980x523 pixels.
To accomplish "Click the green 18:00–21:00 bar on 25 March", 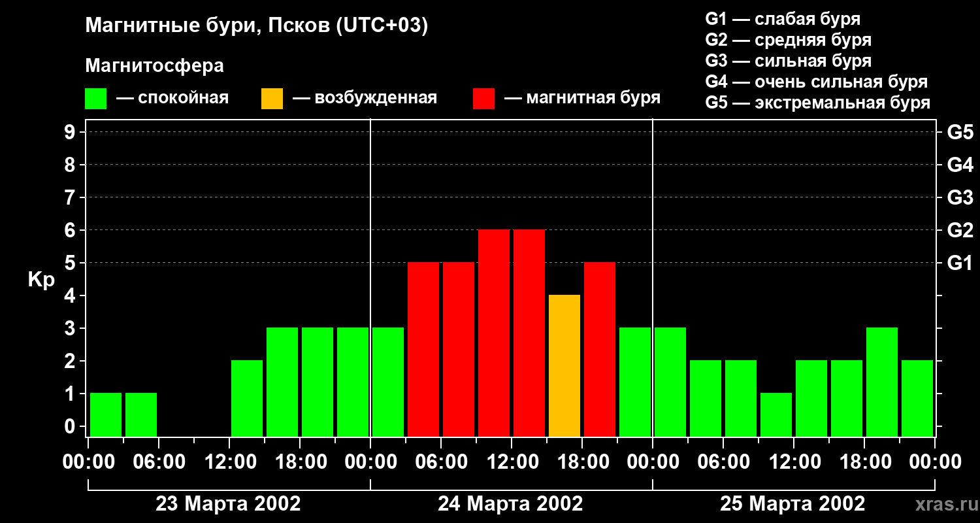I will (x=882, y=382).
